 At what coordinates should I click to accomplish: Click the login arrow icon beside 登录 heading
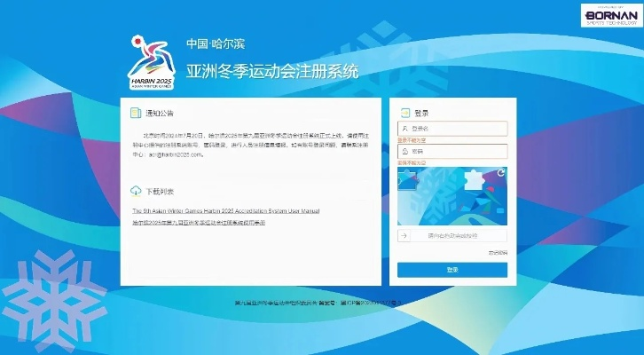(x=405, y=113)
